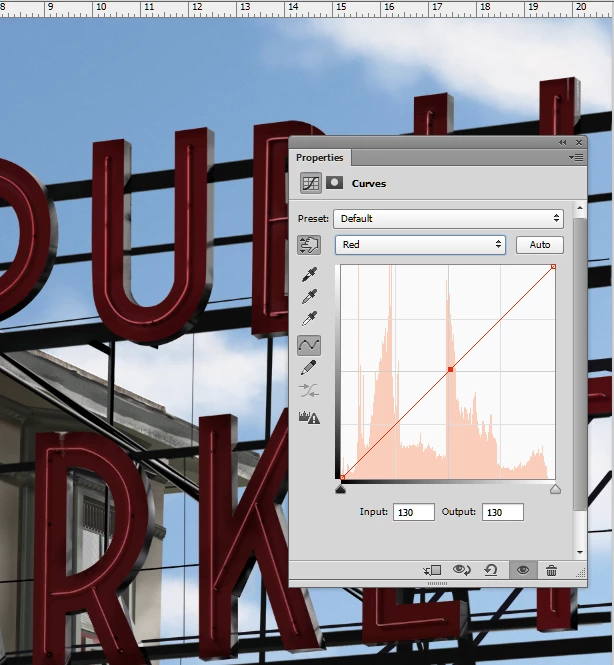Select the draw curve pencil tool
Image resolution: width=614 pixels, height=665 pixels.
309,367
